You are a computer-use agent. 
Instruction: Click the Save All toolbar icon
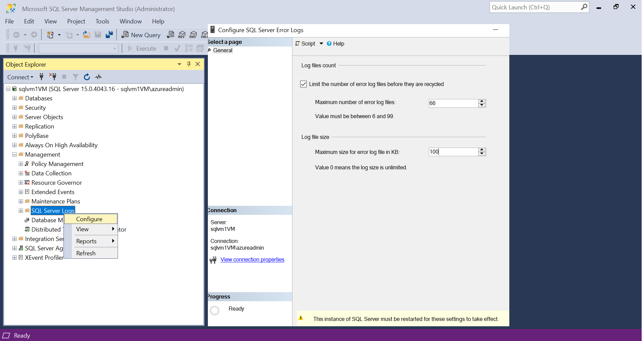[109, 34]
